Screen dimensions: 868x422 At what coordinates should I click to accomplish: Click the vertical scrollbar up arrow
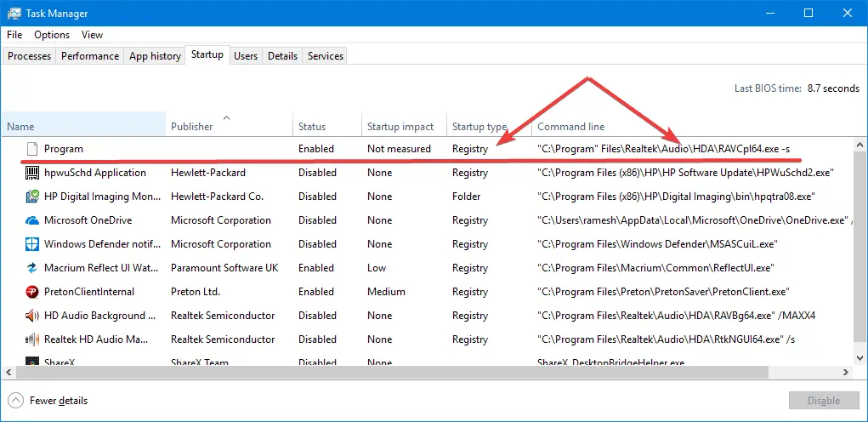coord(861,145)
